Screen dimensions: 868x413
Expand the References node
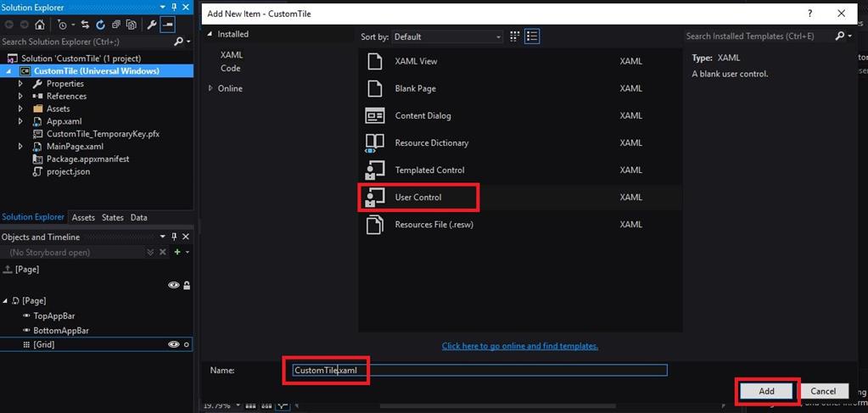tap(20, 97)
